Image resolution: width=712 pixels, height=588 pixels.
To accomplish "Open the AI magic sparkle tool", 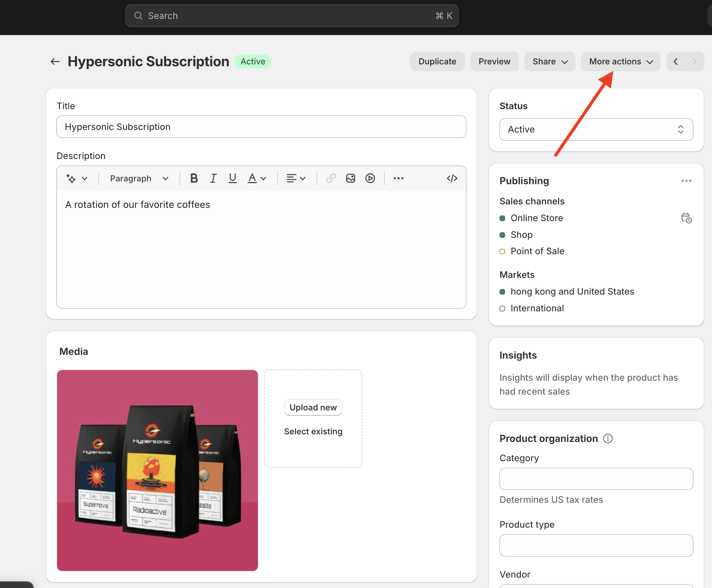I will 71,179.
